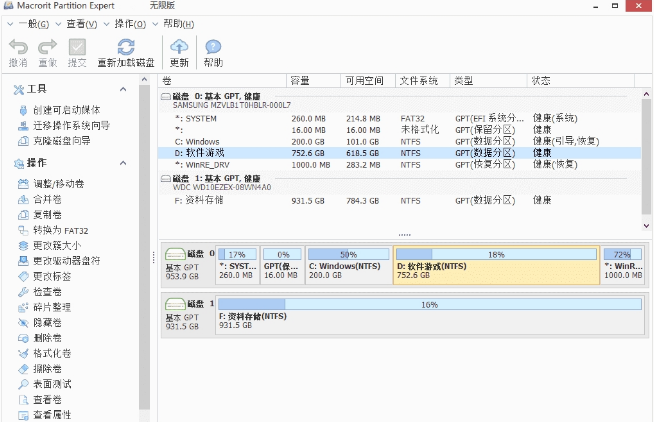Image resolution: width=654 pixels, height=422 pixels.
Task: Choose 更改驱动器盘符 change drive letter
Action: (x=59, y=261)
